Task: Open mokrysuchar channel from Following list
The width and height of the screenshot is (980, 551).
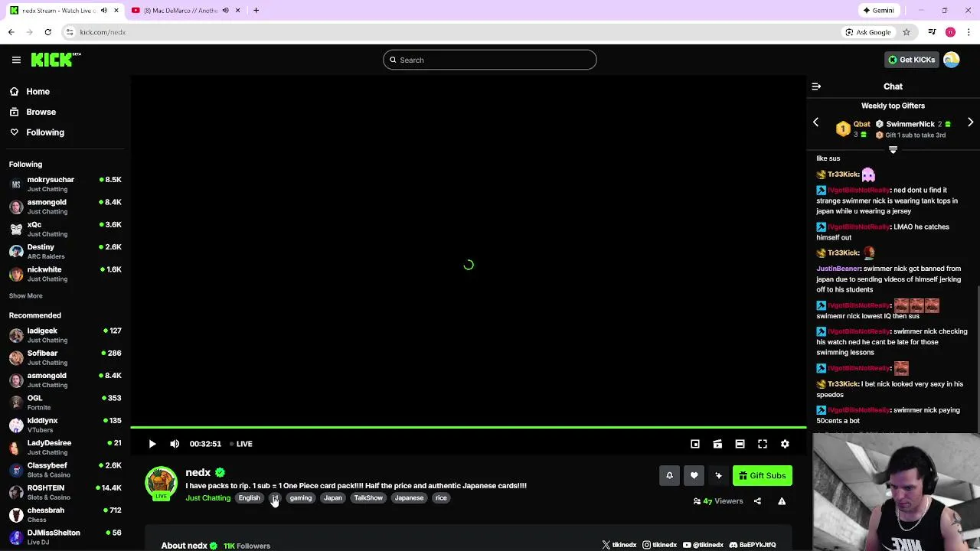Action: (x=65, y=184)
